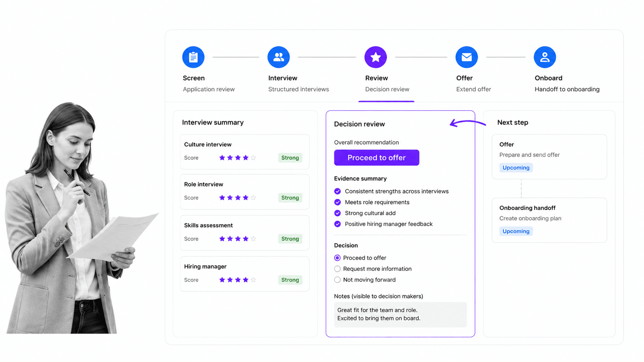Select Request more information radio option
The height and width of the screenshot is (362, 644).
pos(337,269)
